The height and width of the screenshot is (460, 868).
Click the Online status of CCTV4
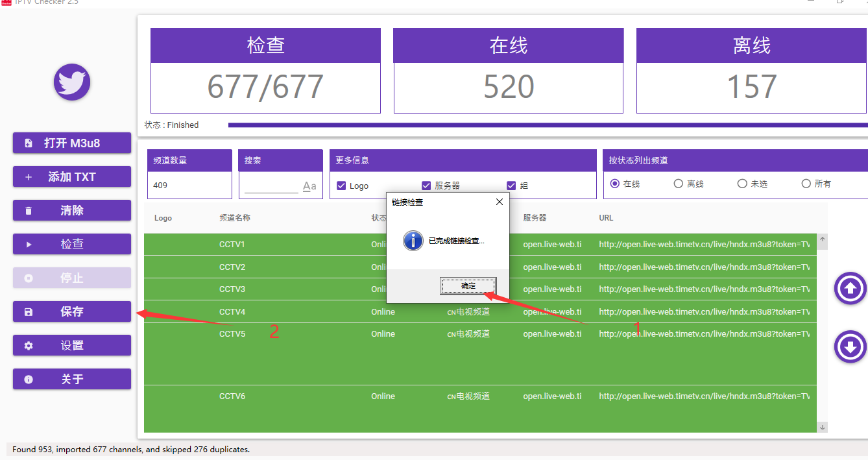tap(383, 311)
